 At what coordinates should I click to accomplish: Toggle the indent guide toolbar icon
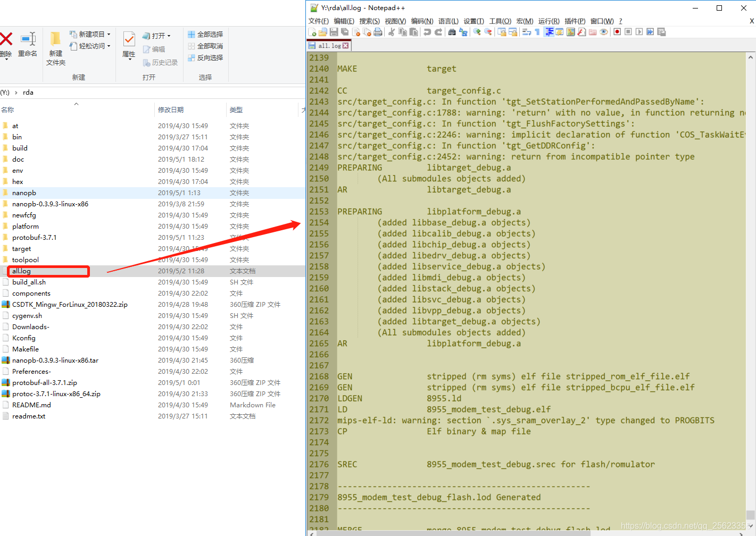(x=550, y=32)
